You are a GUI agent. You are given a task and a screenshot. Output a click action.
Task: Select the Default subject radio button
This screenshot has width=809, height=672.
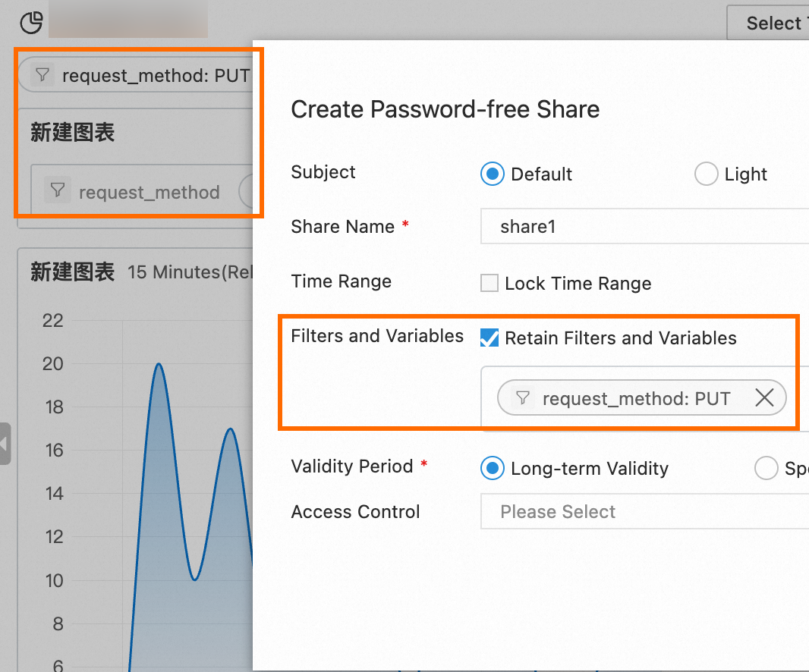pos(493,174)
